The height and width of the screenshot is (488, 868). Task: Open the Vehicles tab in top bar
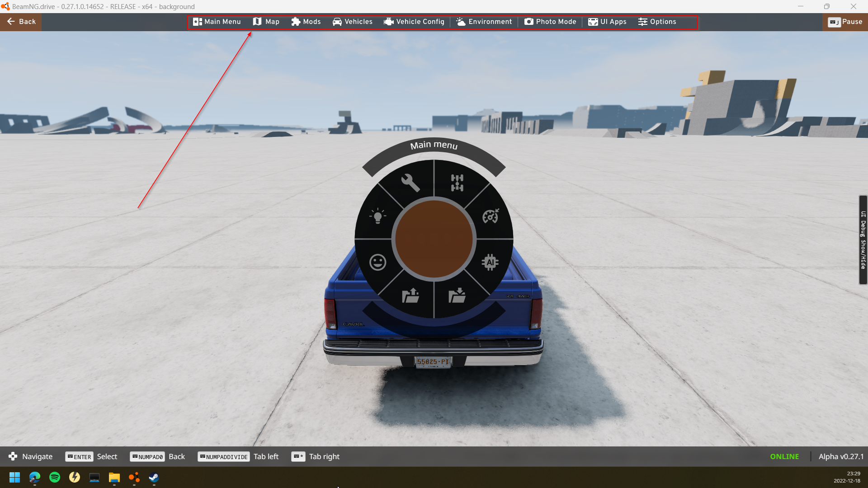click(x=353, y=22)
